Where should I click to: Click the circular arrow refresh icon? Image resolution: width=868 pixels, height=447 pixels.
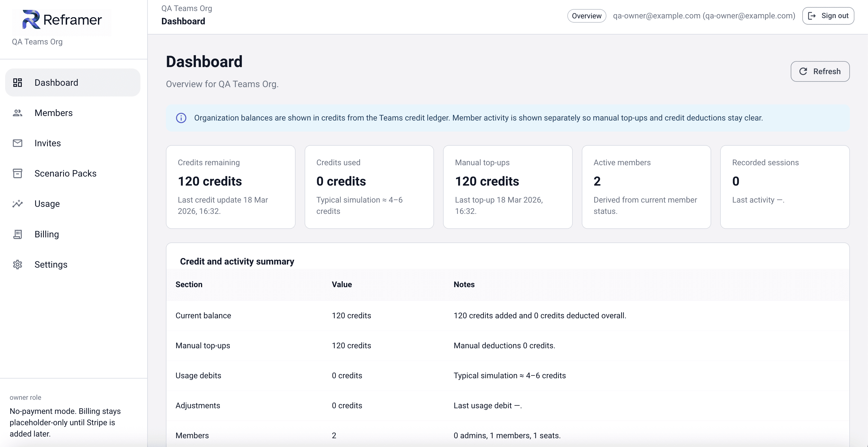[x=803, y=71]
